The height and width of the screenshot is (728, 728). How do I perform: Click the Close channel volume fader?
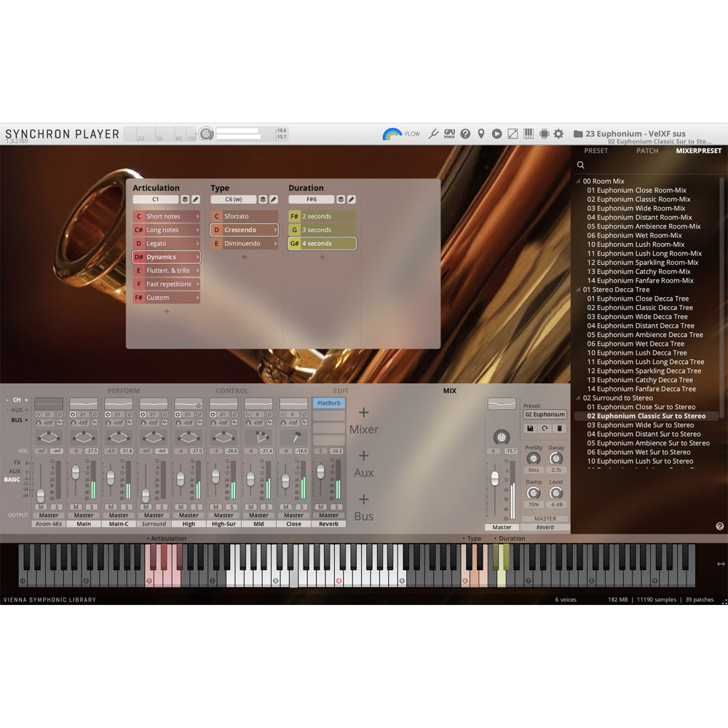(285, 481)
